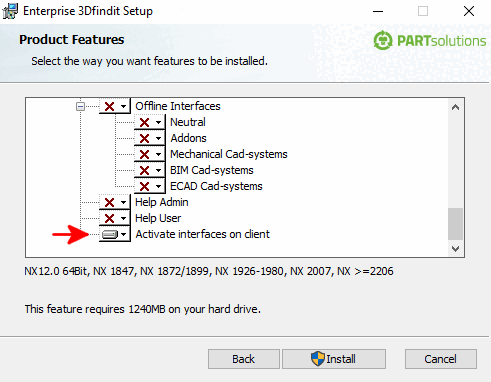Select Help User feature label
Viewport: 491px width, 382px height.
158,218
